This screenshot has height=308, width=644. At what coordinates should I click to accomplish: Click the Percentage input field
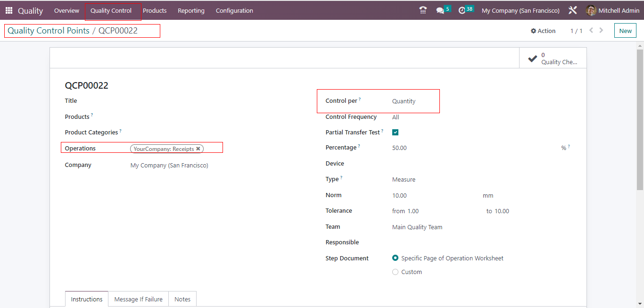pos(471,148)
